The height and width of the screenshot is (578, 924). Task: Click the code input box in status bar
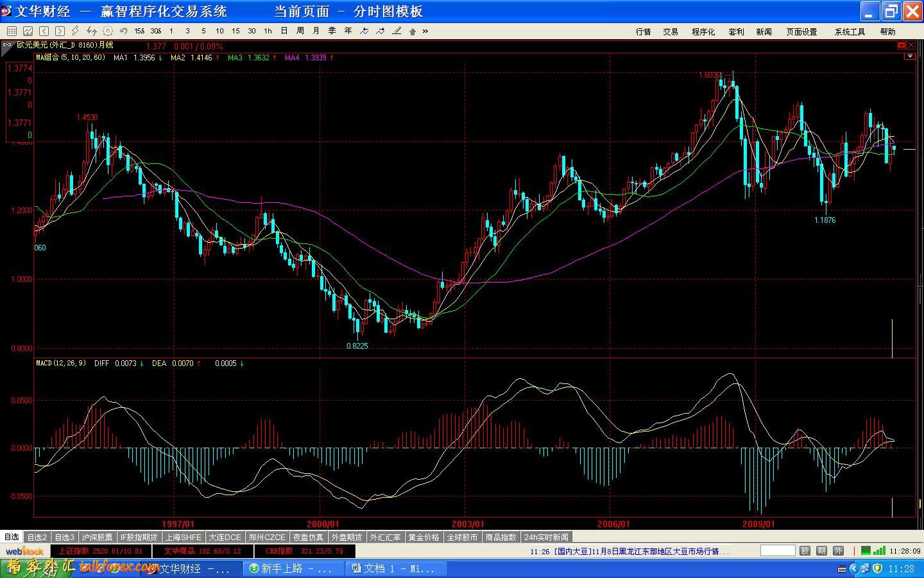pos(778,550)
